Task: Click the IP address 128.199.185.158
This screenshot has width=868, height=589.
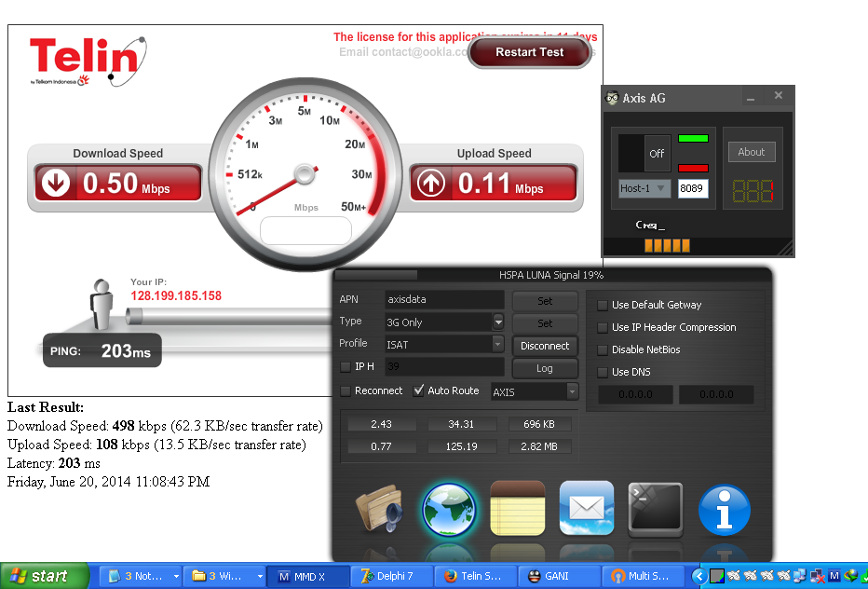Action: coord(176,295)
